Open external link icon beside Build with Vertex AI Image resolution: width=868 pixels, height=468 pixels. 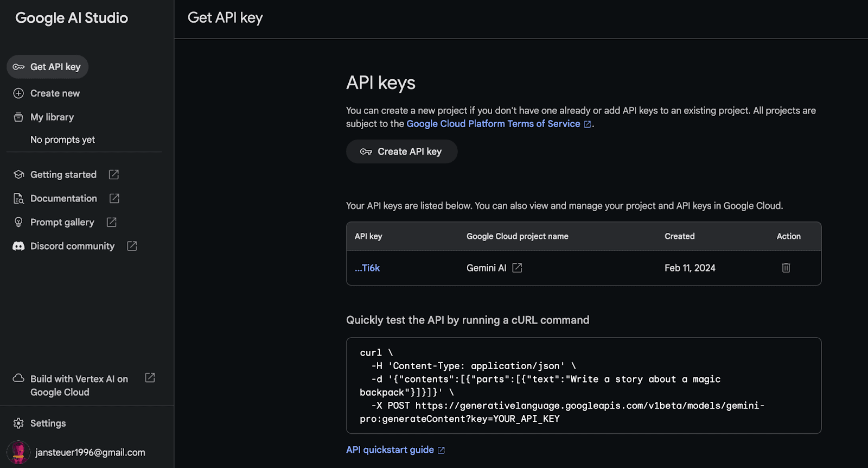(x=150, y=378)
